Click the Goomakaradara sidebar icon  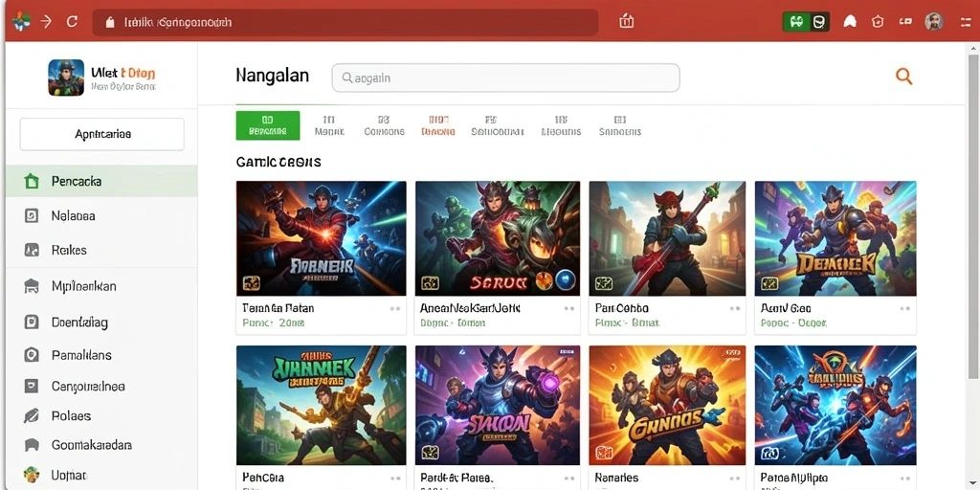point(32,445)
